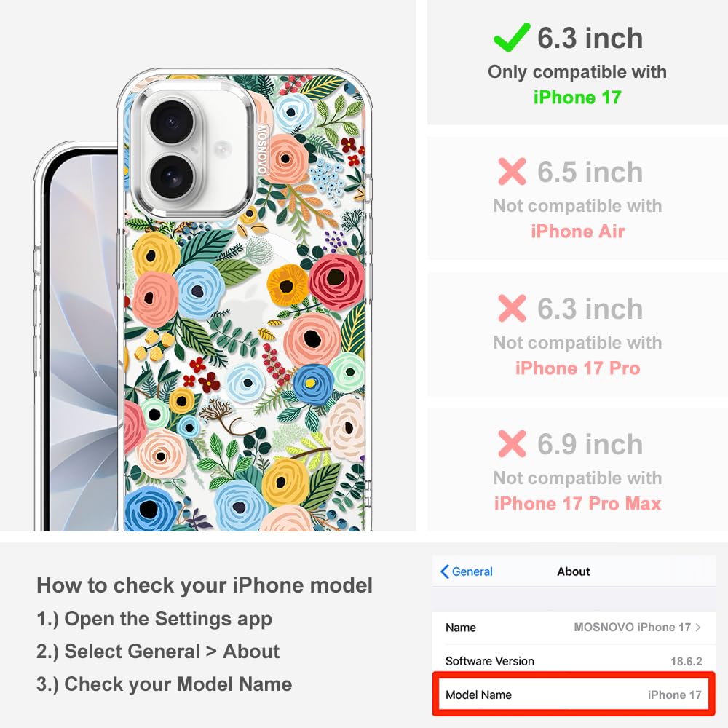
Task: Click the floral phone case image
Action: coord(245,301)
